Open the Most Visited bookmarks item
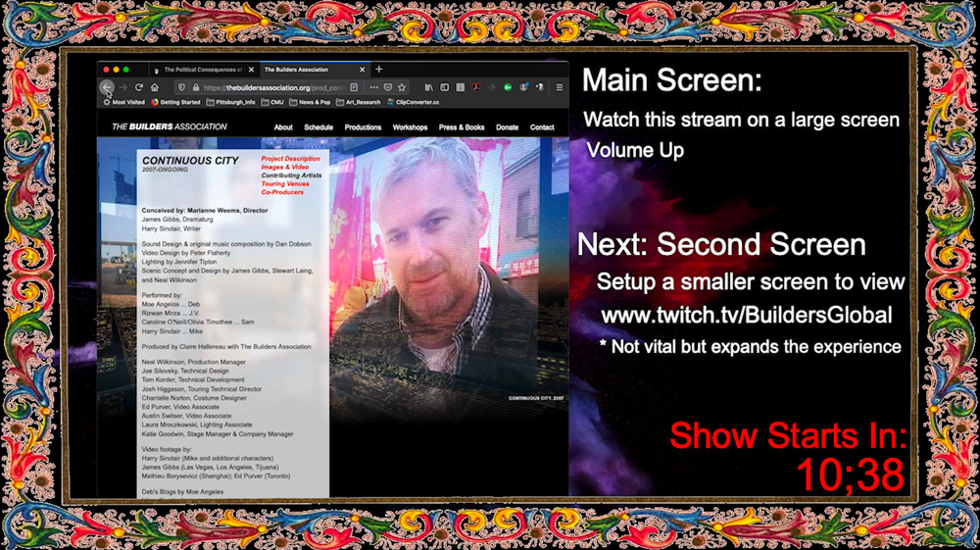 (x=123, y=102)
